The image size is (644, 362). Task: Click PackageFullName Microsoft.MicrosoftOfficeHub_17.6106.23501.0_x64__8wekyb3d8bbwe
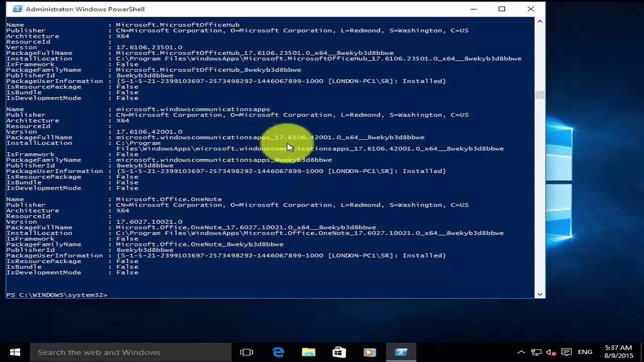point(255,53)
